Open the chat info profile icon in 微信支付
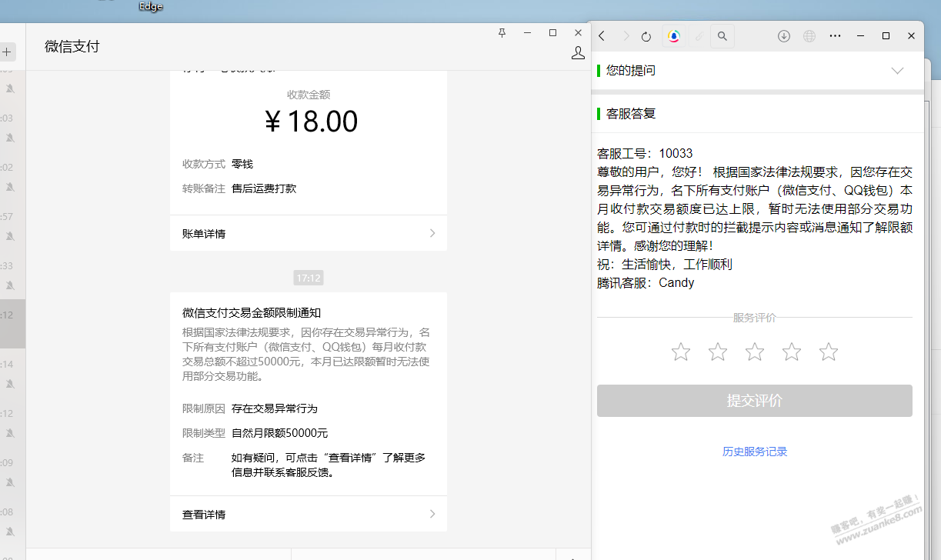The width and height of the screenshot is (941, 560). (578, 52)
